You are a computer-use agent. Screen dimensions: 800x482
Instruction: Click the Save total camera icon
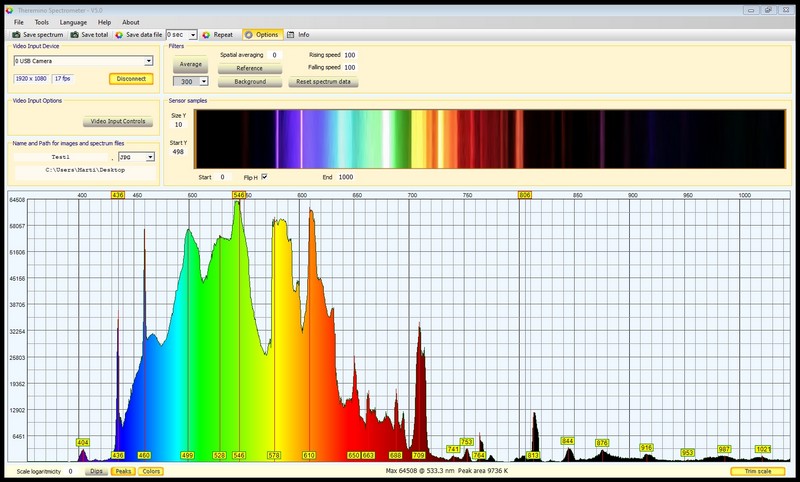tap(73, 34)
